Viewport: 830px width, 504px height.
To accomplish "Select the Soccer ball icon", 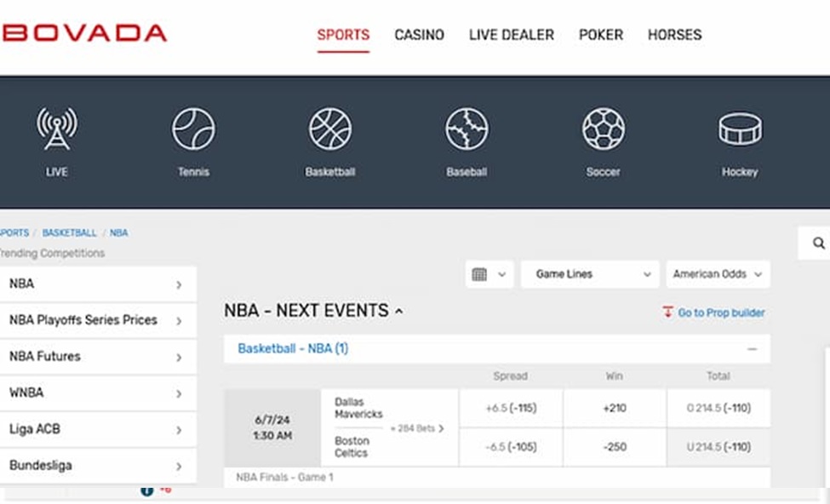I will (x=604, y=129).
